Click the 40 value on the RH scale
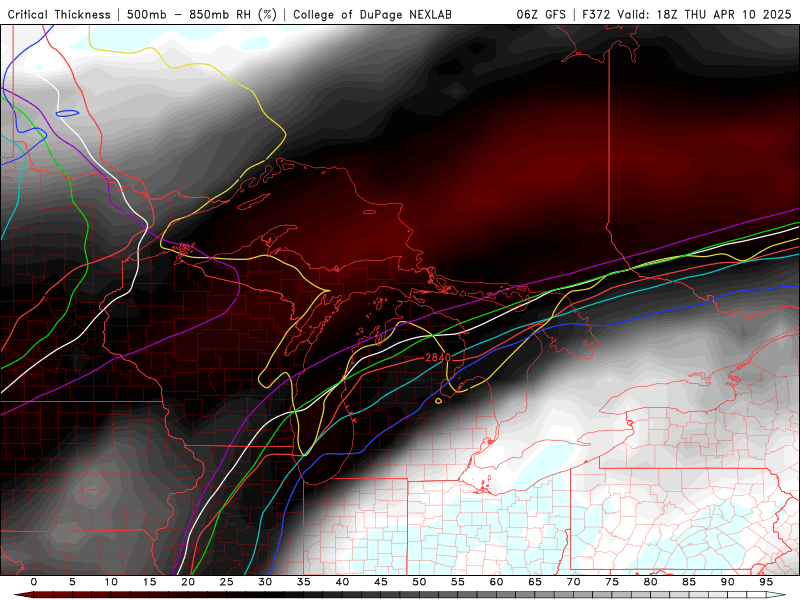The width and height of the screenshot is (800, 600). (x=342, y=582)
